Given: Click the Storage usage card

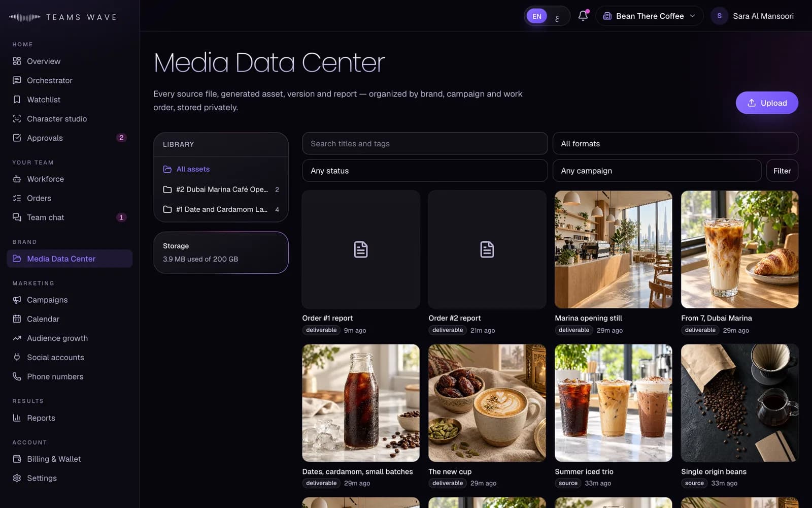Looking at the screenshot, I should click(221, 252).
